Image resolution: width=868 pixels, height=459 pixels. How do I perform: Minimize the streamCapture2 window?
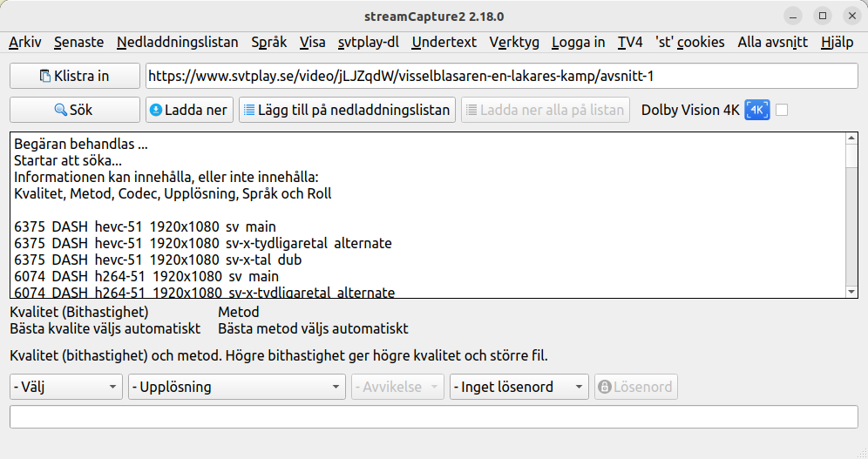click(793, 16)
